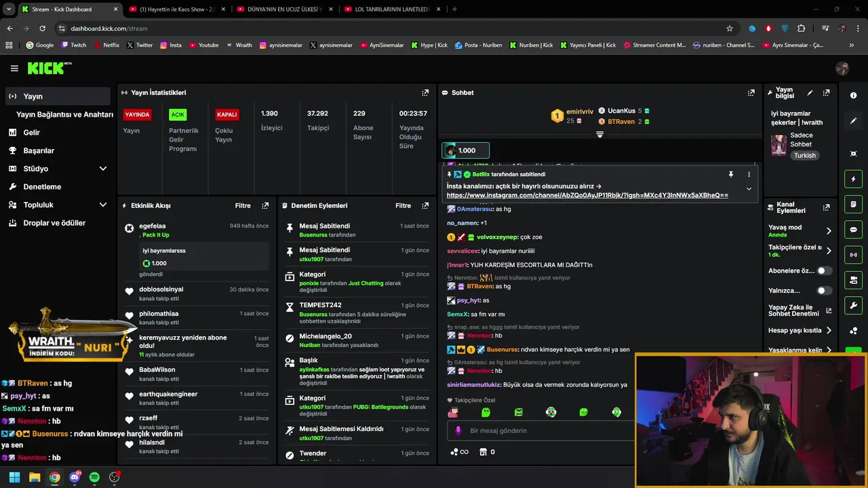Viewport: 868px width, 488px height.
Task: Click the AÇIK Partnerlik Gelir Programı badge
Action: [x=178, y=115]
